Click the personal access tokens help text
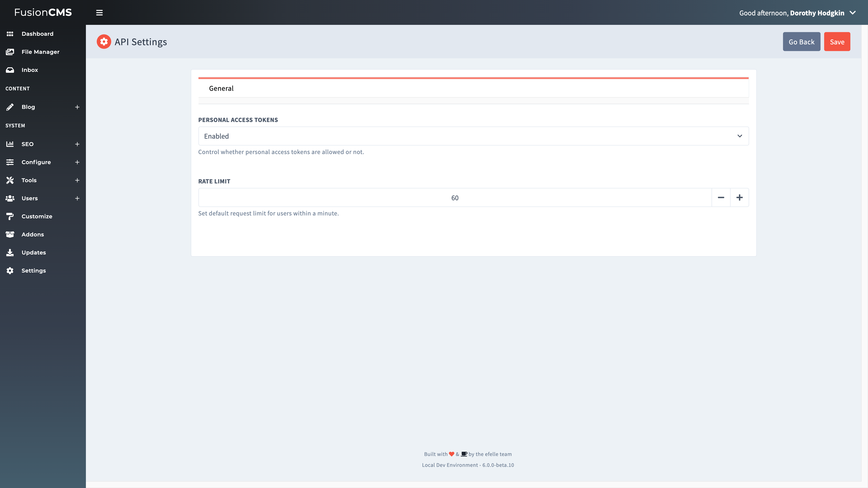Screen dimensions: 868x488 point(281,152)
